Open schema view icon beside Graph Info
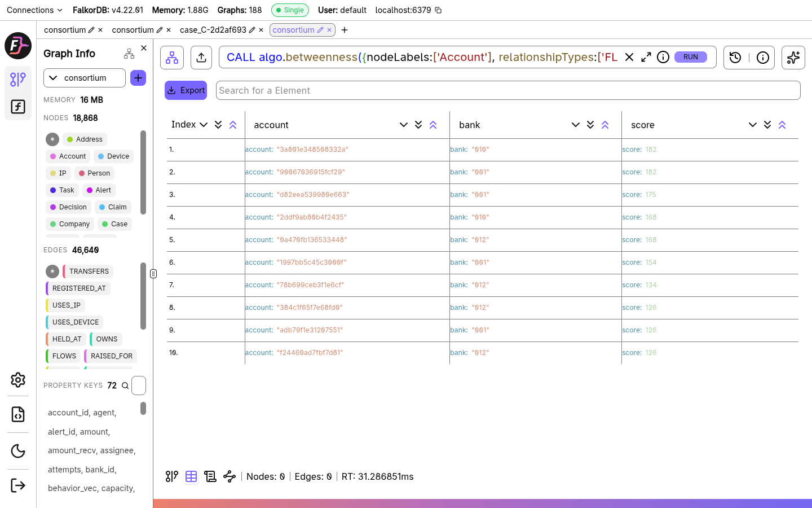Image resolution: width=812 pixels, height=508 pixels. [x=129, y=54]
